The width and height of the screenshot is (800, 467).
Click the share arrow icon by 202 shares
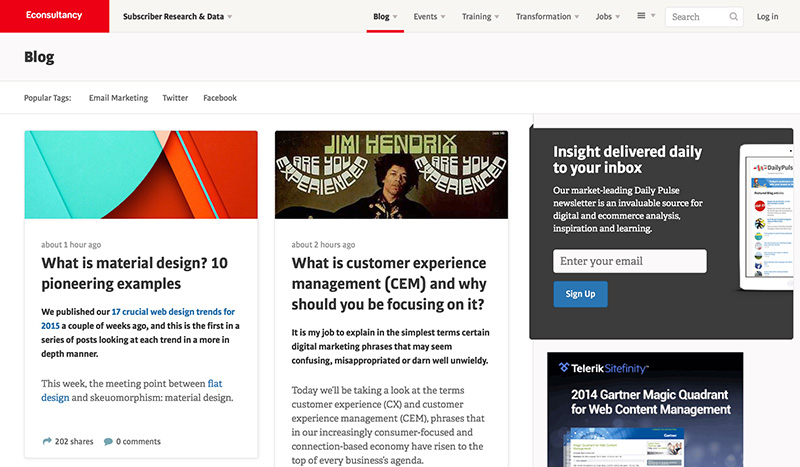tap(47, 441)
